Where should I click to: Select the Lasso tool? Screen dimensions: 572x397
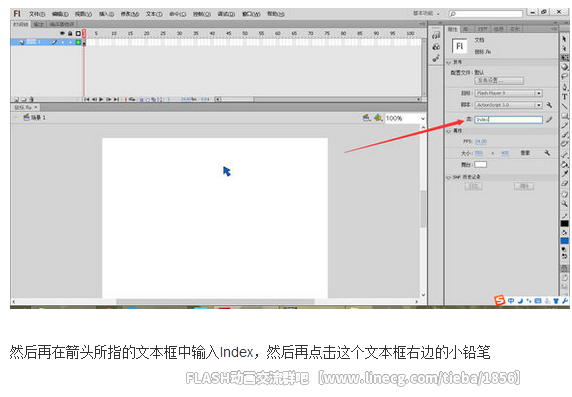[x=564, y=77]
